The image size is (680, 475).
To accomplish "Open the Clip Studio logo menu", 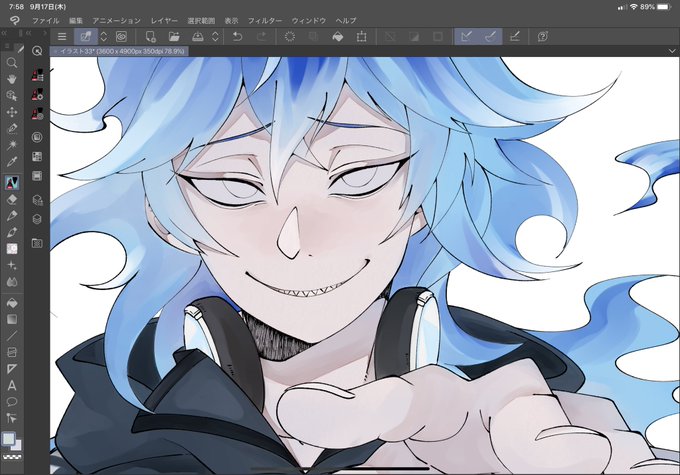I will (x=14, y=20).
